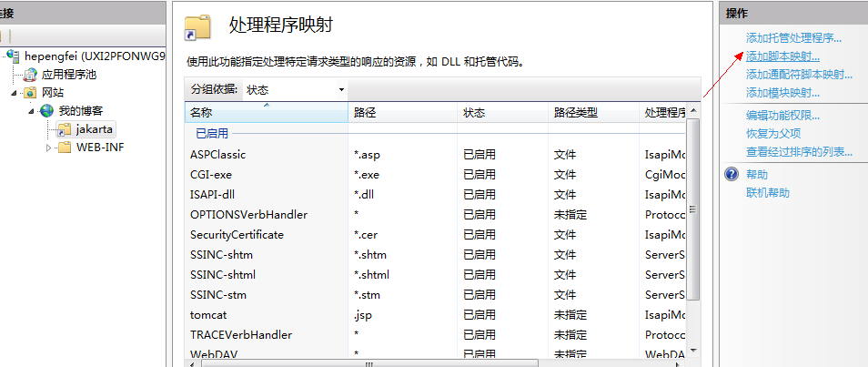Click the 帮助 question mark icon
The image size is (868, 367).
tap(731, 175)
